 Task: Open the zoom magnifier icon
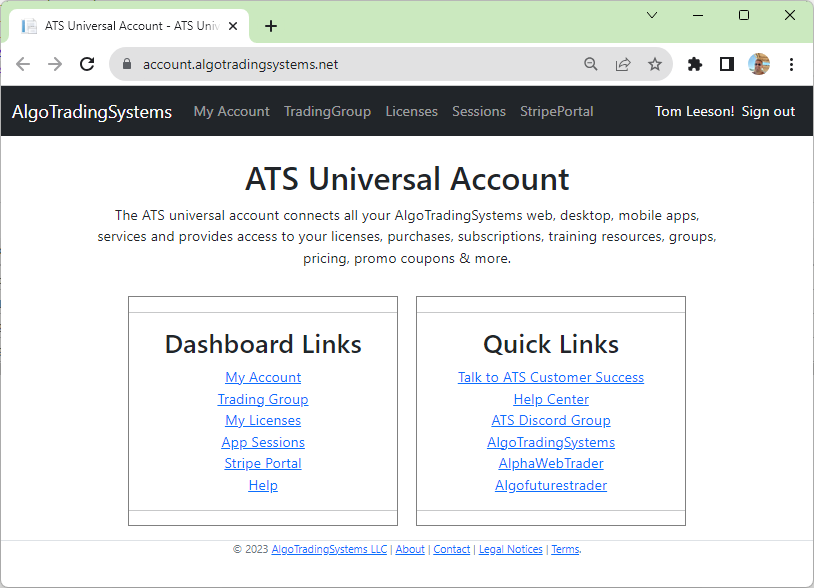click(591, 64)
